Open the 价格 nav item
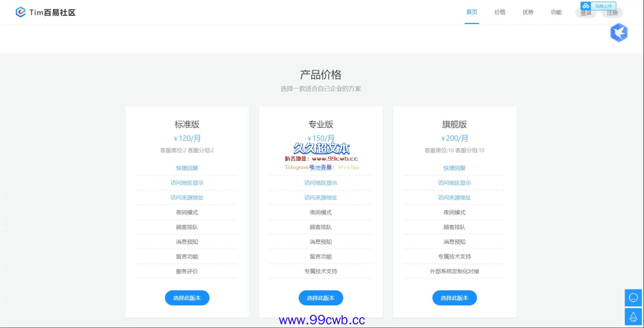The width and height of the screenshot is (644, 328). coord(500,12)
